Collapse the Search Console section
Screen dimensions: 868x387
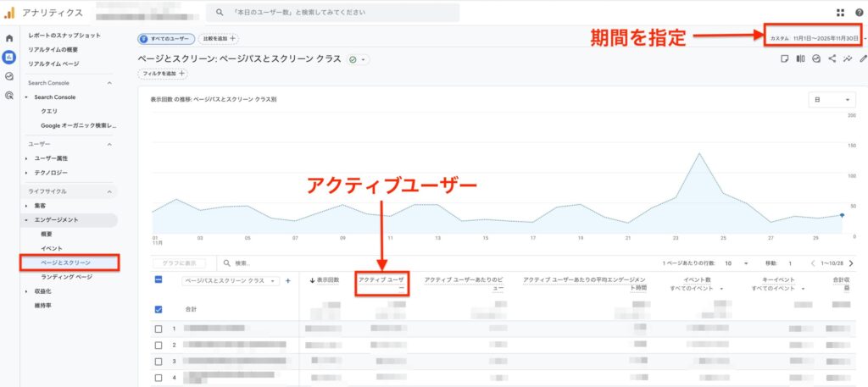click(109, 83)
